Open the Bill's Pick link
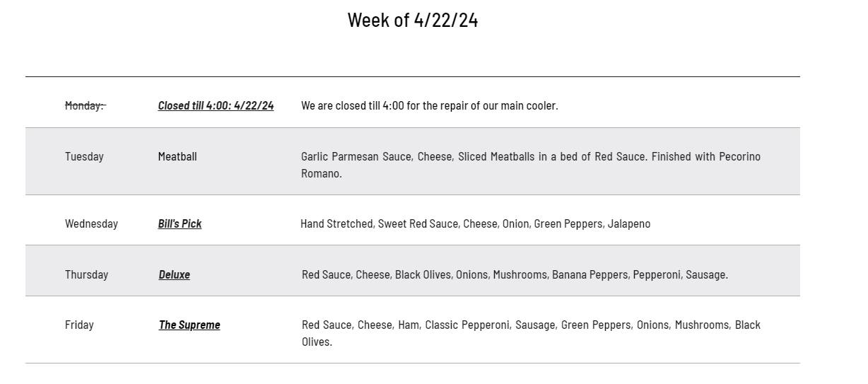Viewport: 868px width, 384px height. pos(180,223)
